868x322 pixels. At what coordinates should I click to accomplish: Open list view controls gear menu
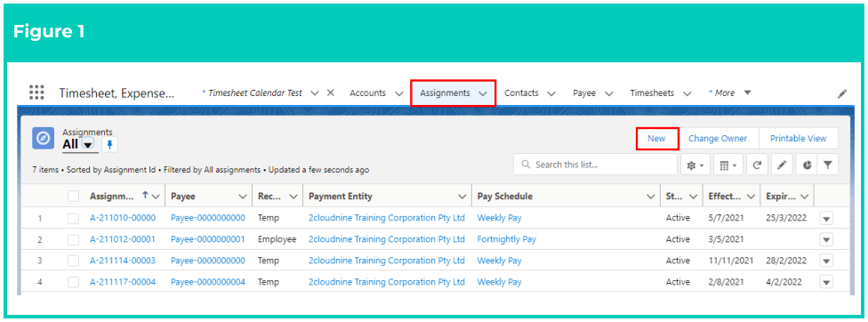click(695, 165)
